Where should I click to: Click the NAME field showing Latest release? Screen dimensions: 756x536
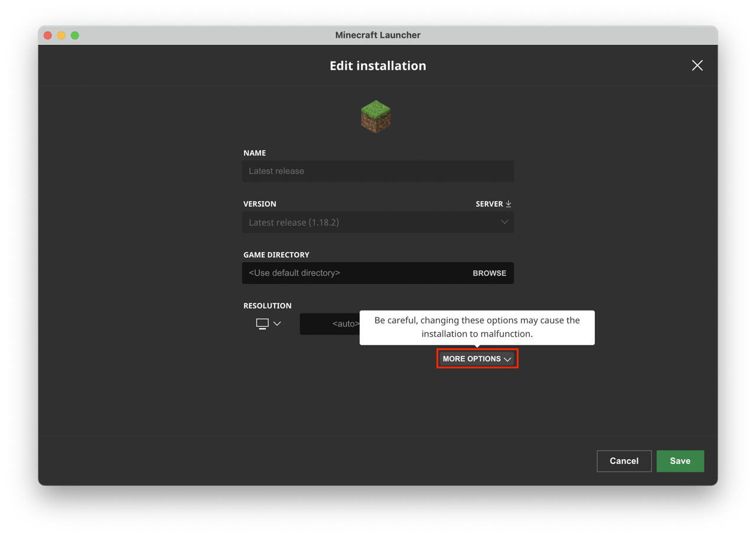(x=378, y=171)
